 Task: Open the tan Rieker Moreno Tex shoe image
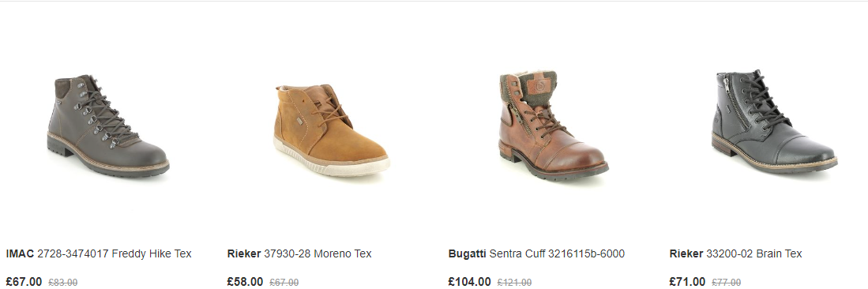tap(332, 130)
